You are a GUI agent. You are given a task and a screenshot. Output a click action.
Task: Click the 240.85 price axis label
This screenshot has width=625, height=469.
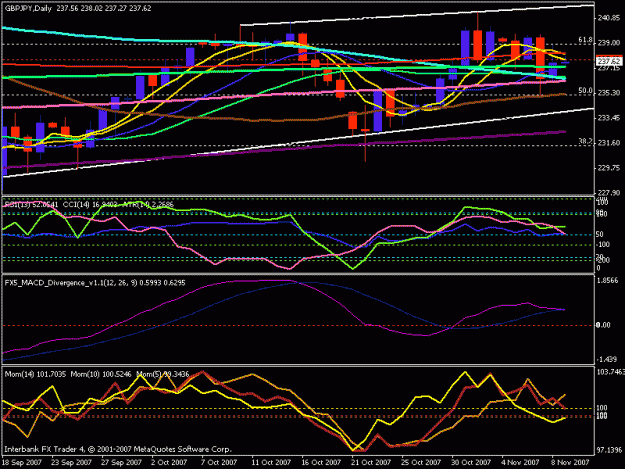tap(609, 18)
